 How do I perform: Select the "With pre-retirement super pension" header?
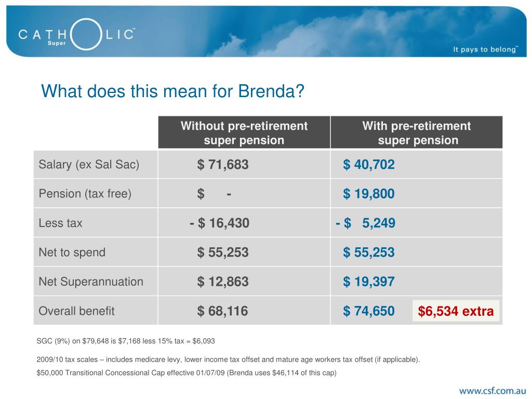point(417,132)
